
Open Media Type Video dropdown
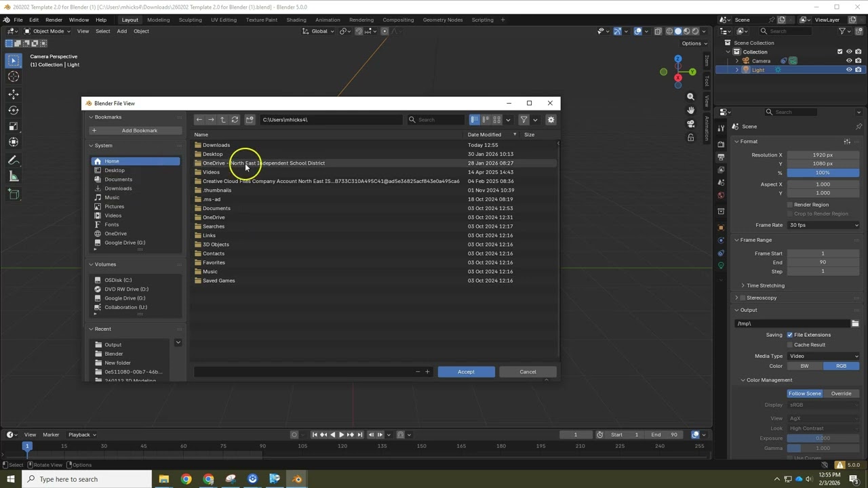pos(823,356)
